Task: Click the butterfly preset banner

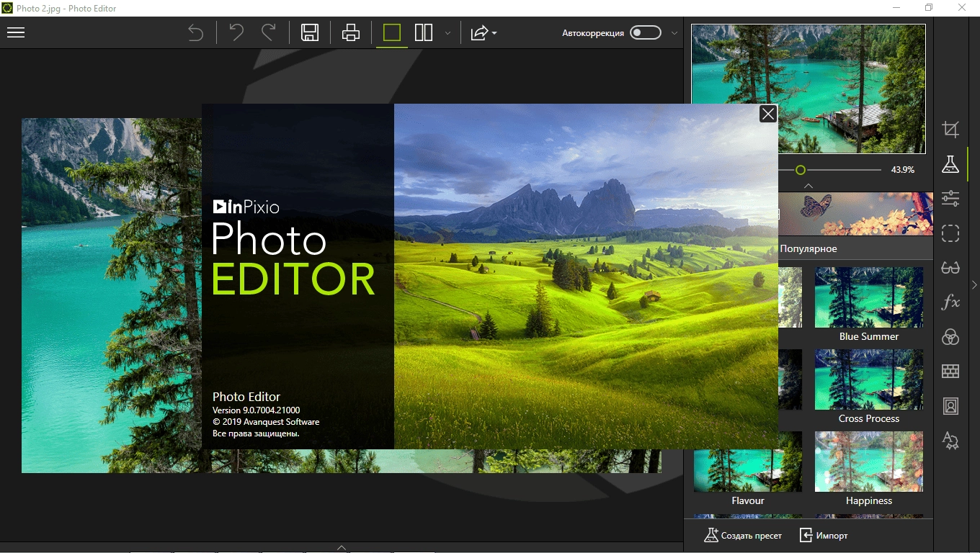Action: [855, 214]
